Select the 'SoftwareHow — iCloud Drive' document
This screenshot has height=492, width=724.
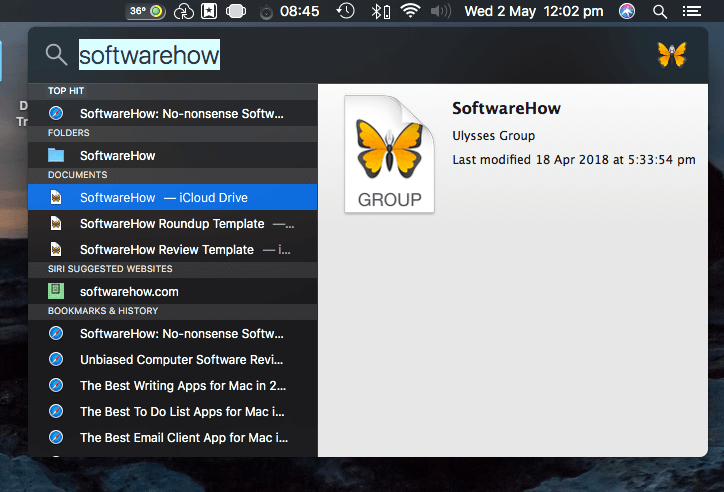173,197
